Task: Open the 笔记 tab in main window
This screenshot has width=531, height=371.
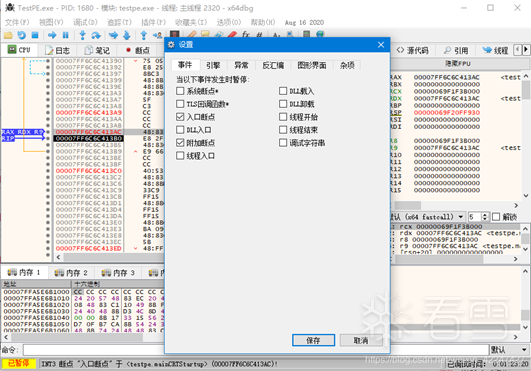Action: pos(98,50)
